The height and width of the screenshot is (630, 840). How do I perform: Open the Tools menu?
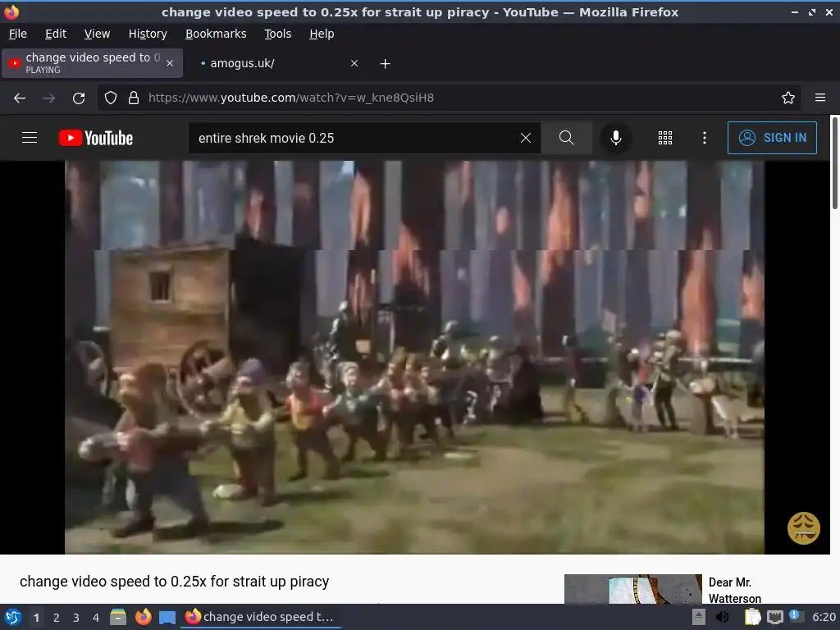(277, 34)
